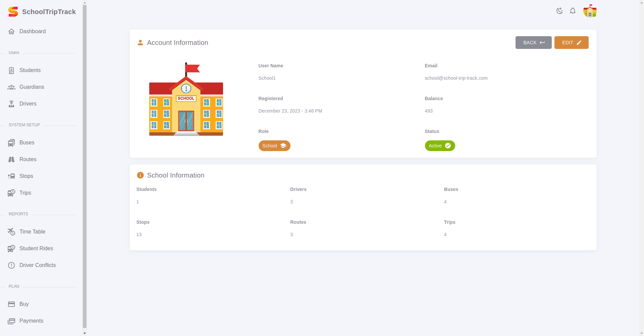Click the Buses icon under System Setup
The height and width of the screenshot is (336, 644).
(x=12, y=142)
